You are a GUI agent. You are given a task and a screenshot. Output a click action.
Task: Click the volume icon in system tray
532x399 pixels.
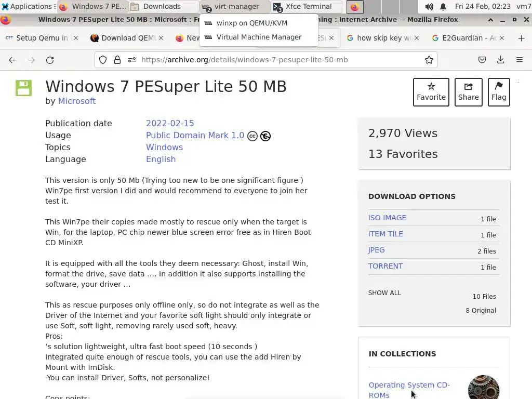[x=429, y=7]
